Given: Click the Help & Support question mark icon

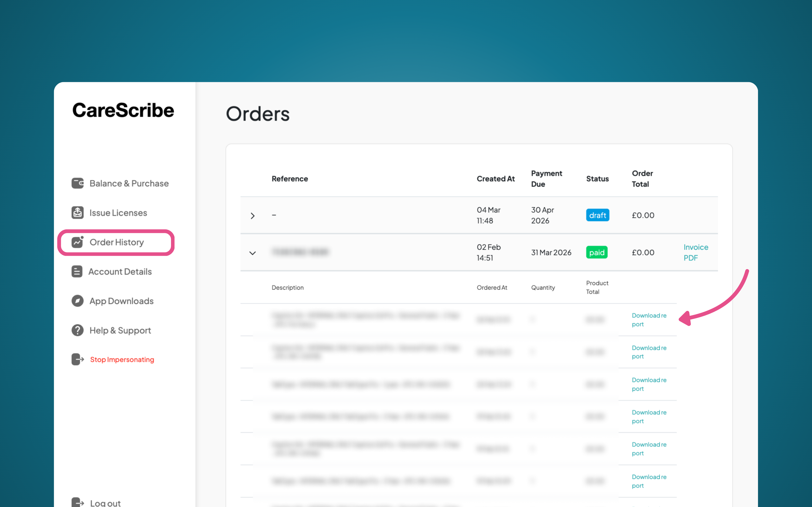Looking at the screenshot, I should 78,330.
